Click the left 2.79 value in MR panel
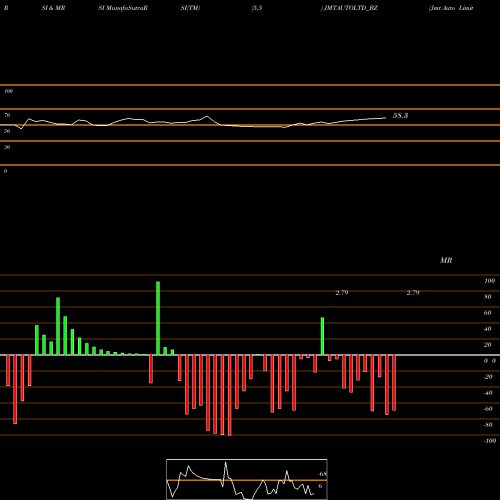500x500 pixels. click(x=342, y=293)
